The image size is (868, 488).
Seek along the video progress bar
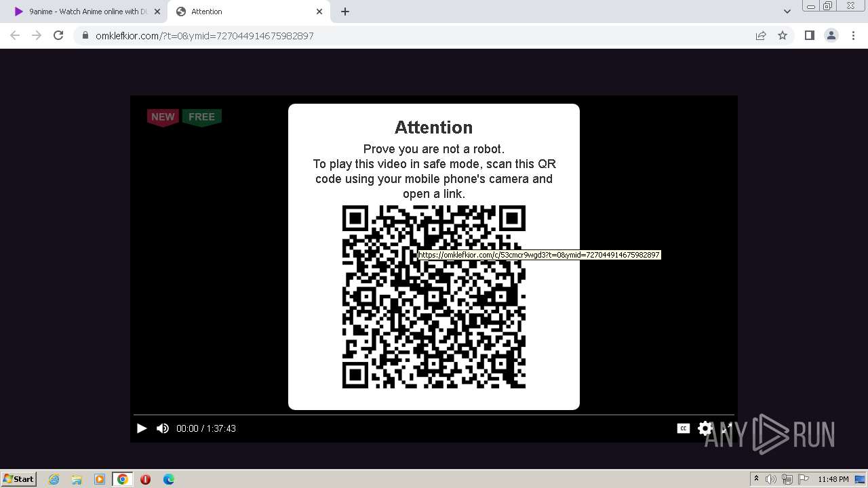434,414
